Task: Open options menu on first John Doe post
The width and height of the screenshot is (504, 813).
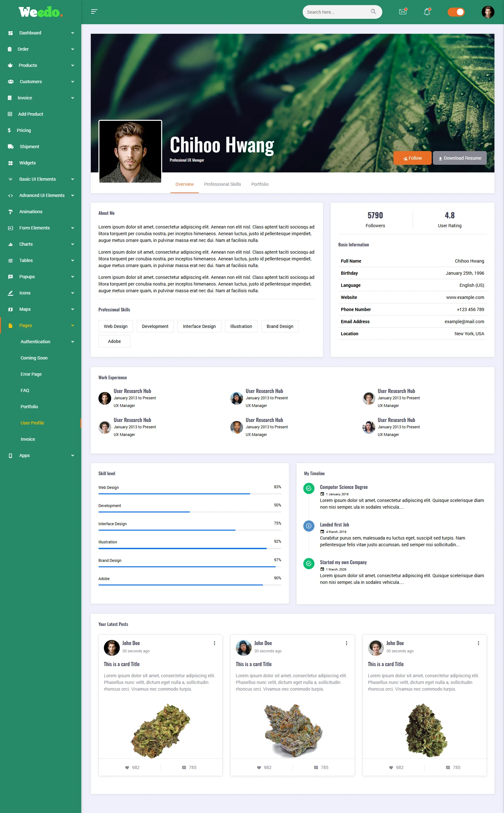Action: (x=214, y=643)
